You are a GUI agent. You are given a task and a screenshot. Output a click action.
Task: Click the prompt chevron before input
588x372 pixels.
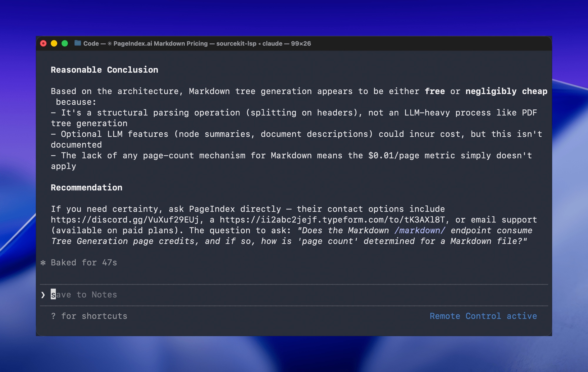pyautogui.click(x=43, y=295)
